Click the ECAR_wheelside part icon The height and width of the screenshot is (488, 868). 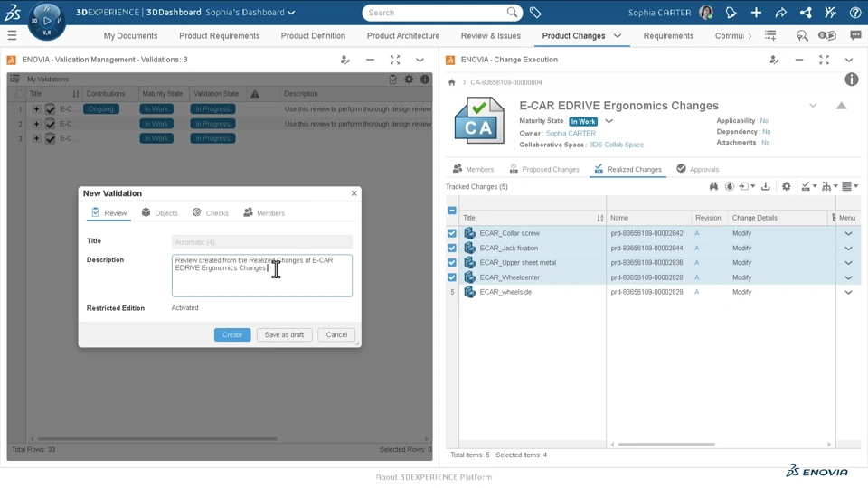tap(469, 292)
